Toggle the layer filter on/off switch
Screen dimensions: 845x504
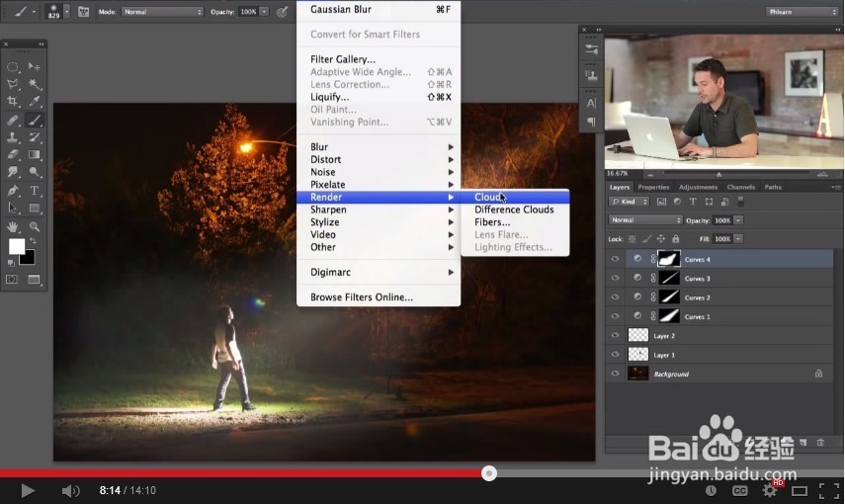(740, 201)
